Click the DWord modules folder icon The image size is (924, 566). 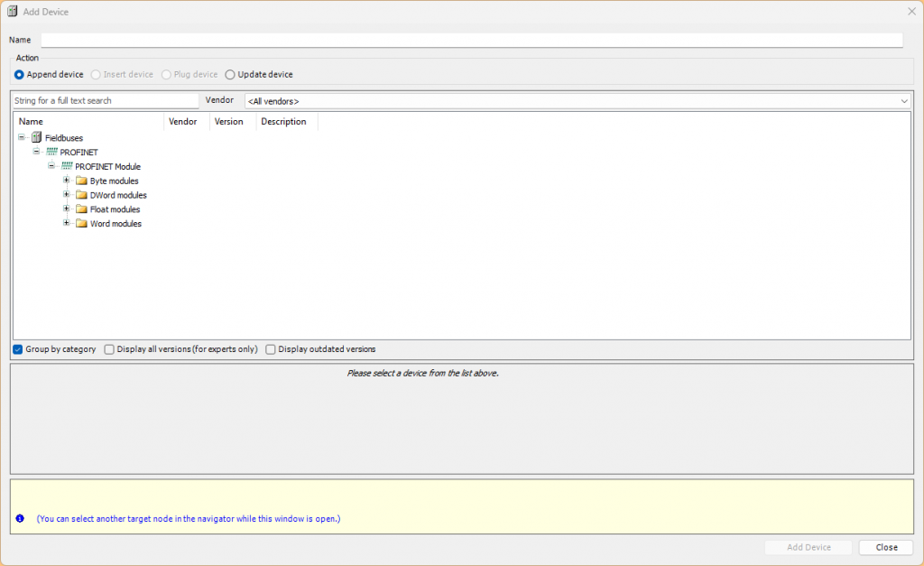click(x=81, y=195)
